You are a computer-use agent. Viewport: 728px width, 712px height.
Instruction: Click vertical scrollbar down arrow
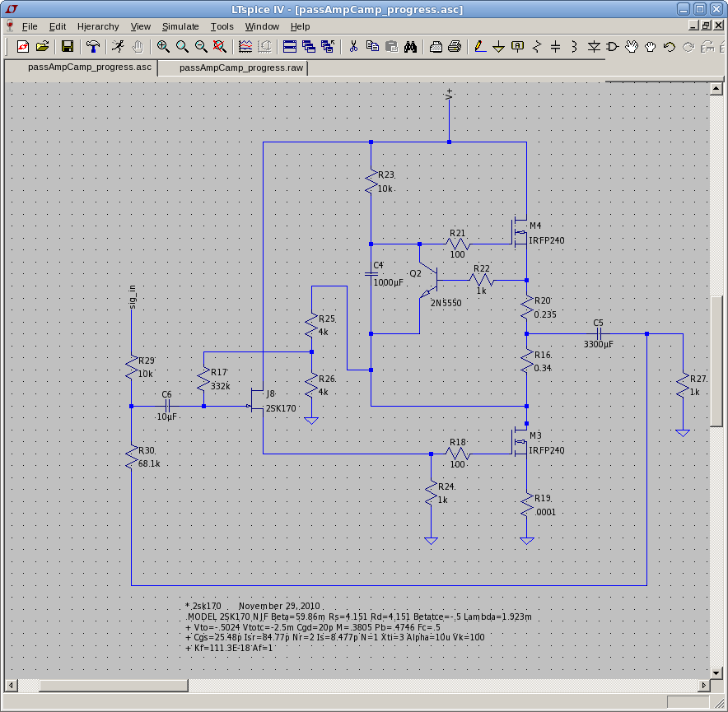coord(716,672)
